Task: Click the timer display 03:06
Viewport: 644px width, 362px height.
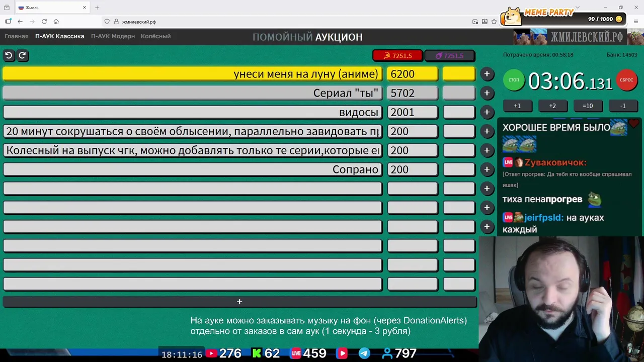Action: (570, 81)
